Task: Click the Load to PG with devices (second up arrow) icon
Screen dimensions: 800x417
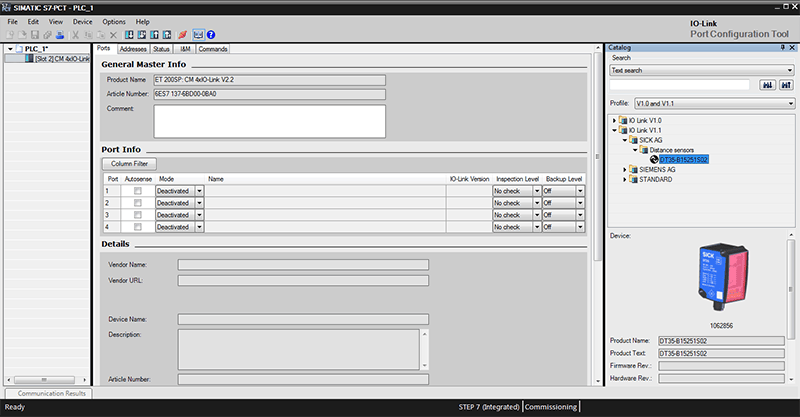Action: pos(167,35)
